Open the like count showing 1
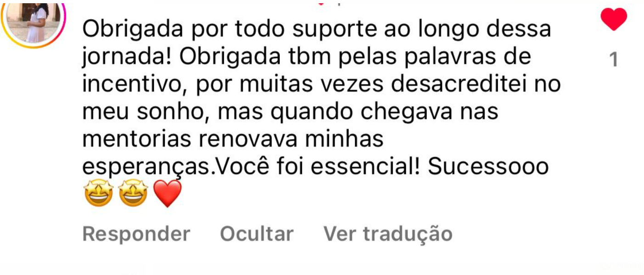 click(614, 60)
